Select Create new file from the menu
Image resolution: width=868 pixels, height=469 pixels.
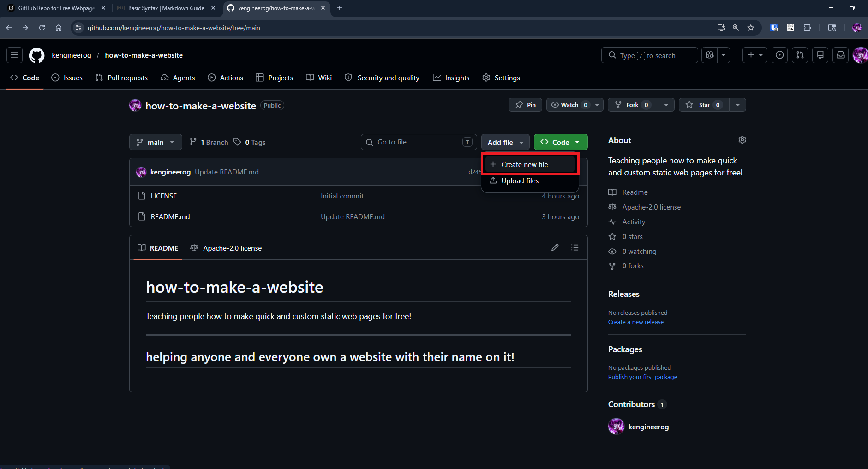point(530,164)
